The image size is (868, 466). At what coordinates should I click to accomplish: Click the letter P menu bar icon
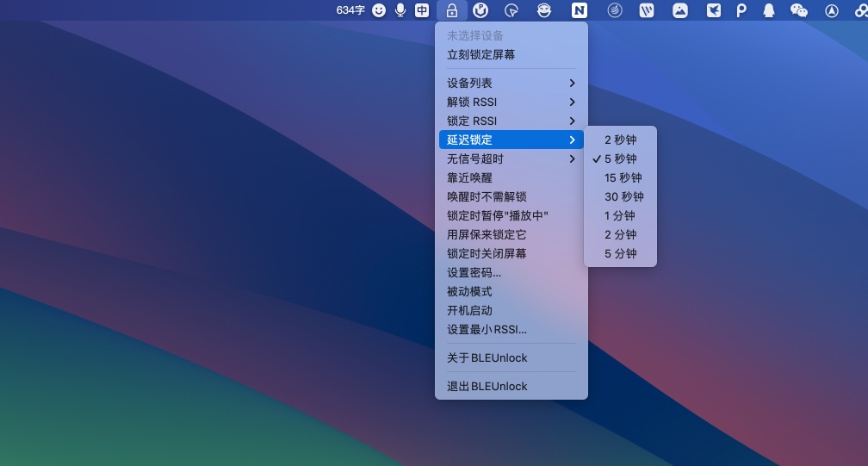(x=741, y=10)
